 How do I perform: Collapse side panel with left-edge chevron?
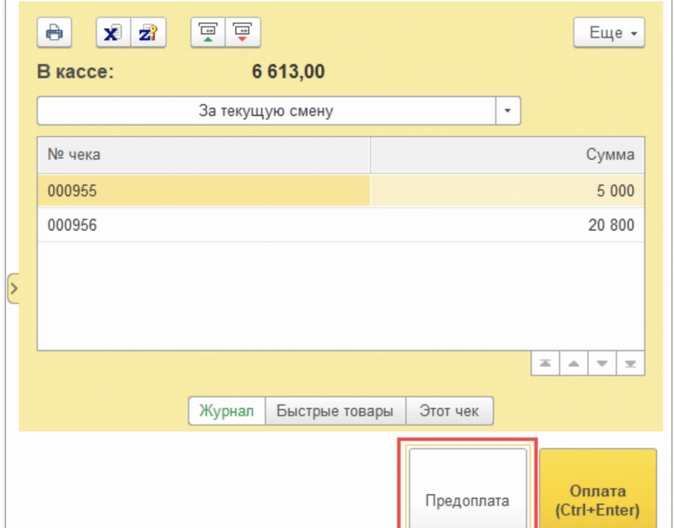coord(13,288)
